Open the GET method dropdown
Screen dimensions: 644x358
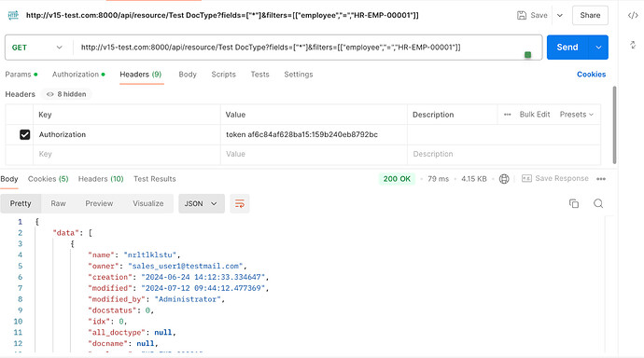tap(37, 48)
